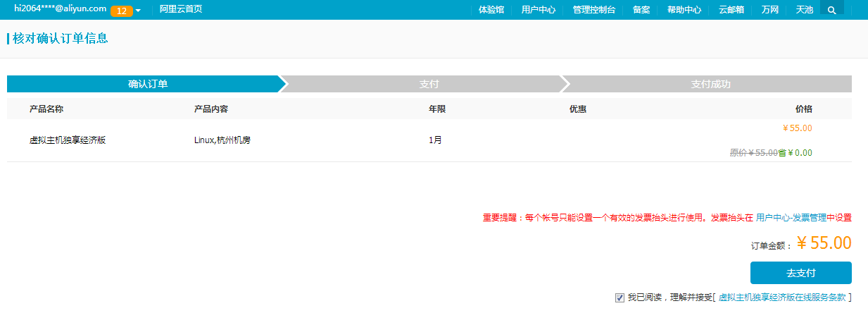
Task: Open the 体验馆 menu item
Action: [491, 10]
